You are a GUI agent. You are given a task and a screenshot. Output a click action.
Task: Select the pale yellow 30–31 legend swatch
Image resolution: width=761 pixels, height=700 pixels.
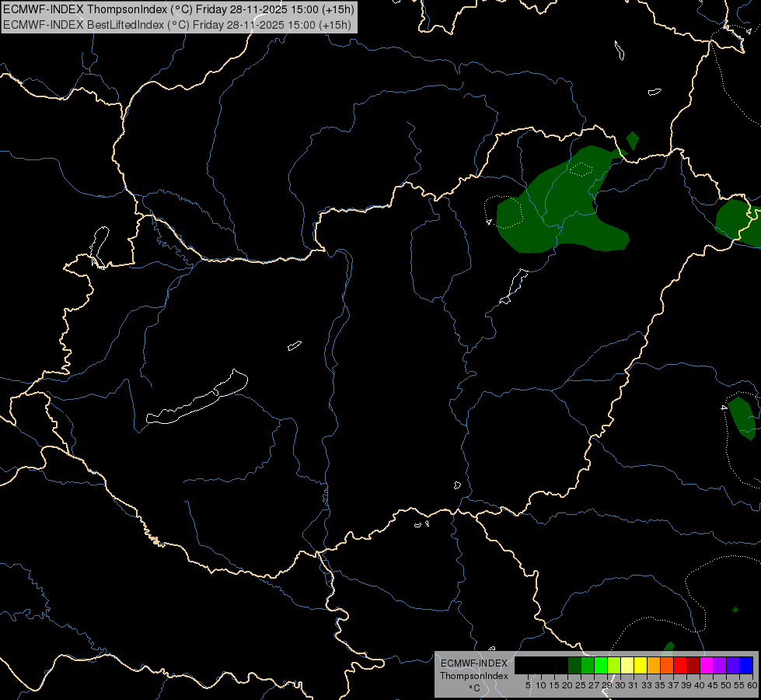(627, 665)
